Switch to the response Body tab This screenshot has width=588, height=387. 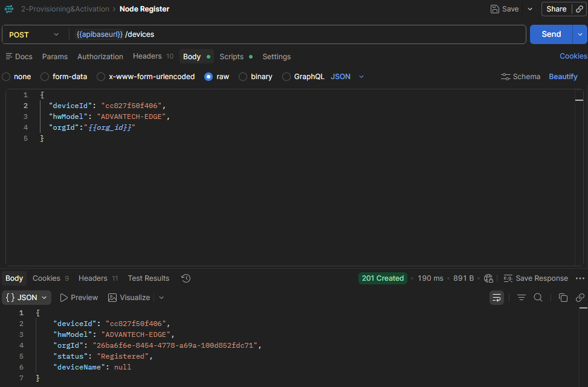click(x=15, y=278)
